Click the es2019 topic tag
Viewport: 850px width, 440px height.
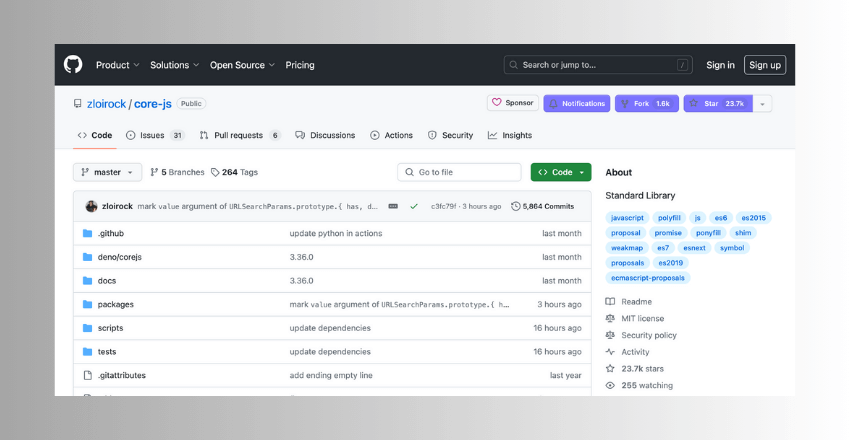coord(671,263)
